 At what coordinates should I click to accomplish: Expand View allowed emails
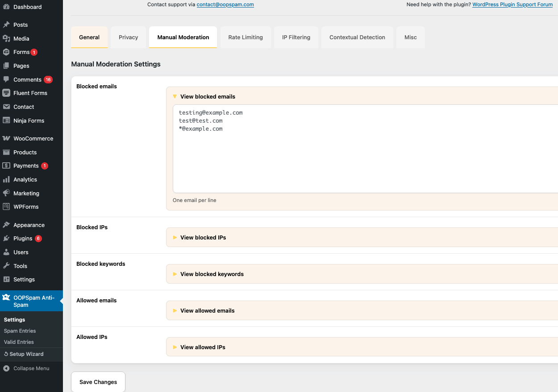[x=207, y=311]
